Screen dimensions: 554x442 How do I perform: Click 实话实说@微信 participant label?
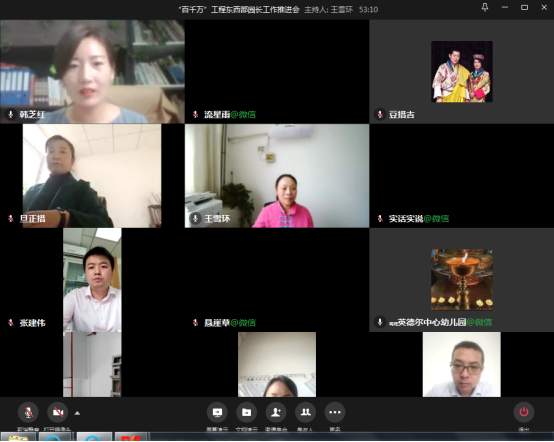419,219
